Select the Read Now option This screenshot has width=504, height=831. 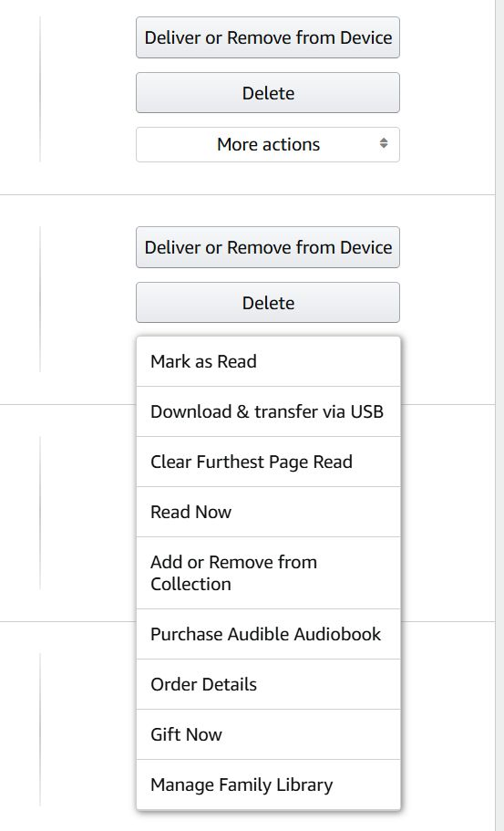269,512
